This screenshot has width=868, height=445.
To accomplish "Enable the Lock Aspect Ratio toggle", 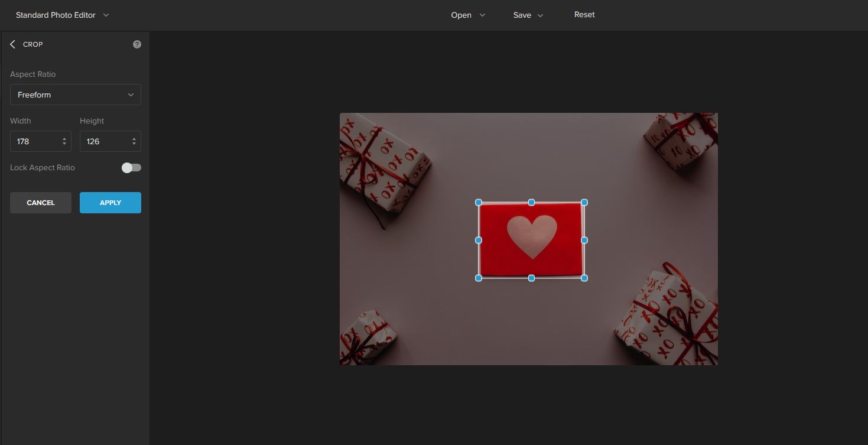I will pyautogui.click(x=131, y=168).
